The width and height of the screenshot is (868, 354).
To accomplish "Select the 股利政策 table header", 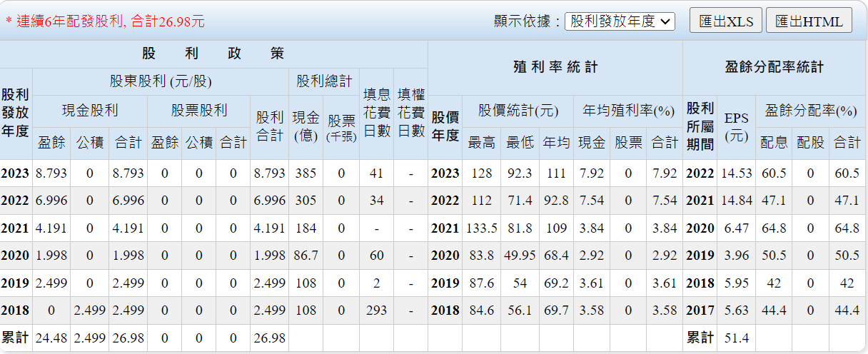I will (213, 54).
